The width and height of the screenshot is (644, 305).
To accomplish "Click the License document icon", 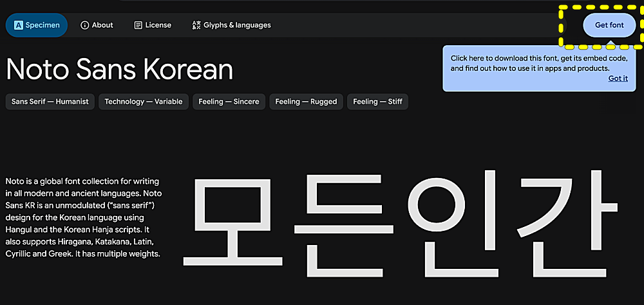I will click(138, 26).
